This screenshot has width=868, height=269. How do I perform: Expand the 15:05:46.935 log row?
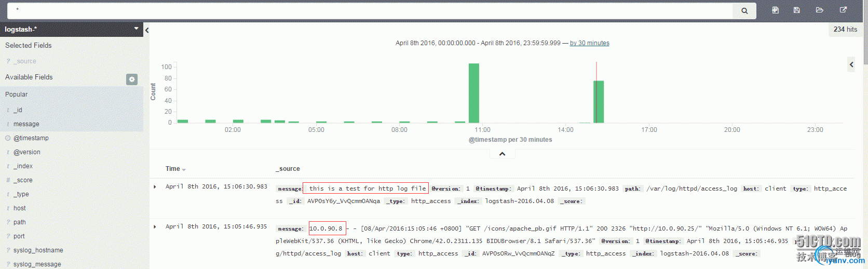[x=155, y=227]
